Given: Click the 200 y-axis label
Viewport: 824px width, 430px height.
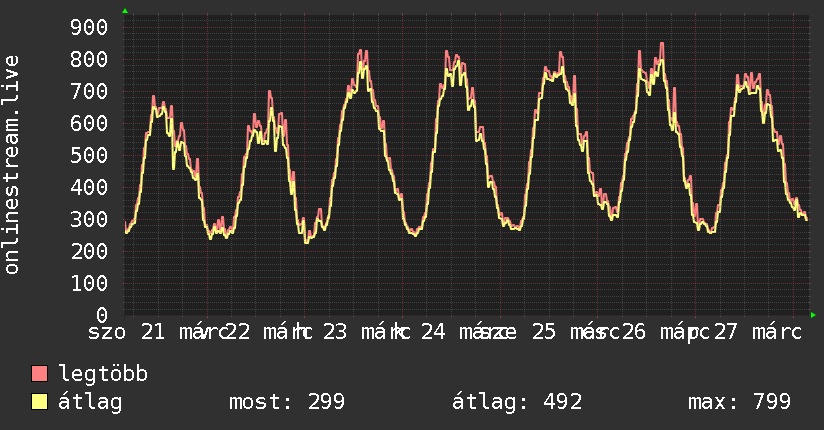Looking at the screenshot, I should (x=89, y=251).
